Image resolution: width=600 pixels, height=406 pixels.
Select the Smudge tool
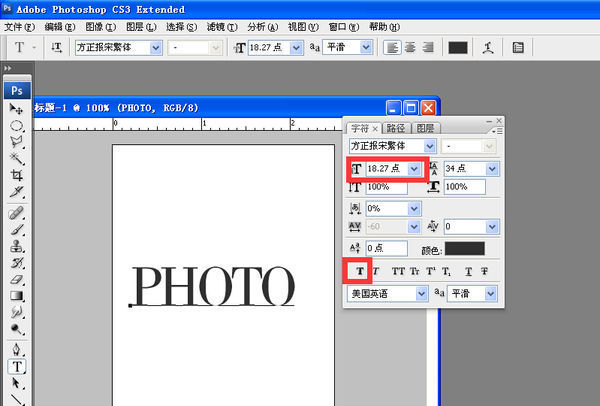16,312
